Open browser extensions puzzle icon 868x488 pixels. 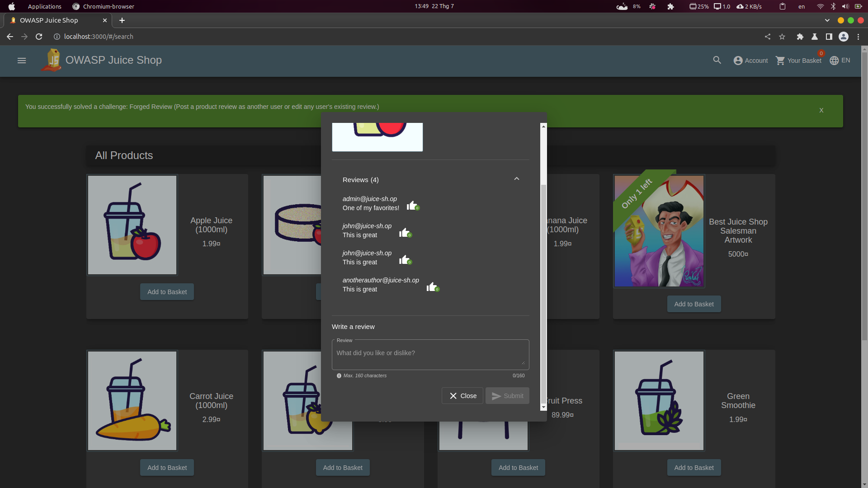pyautogui.click(x=800, y=37)
